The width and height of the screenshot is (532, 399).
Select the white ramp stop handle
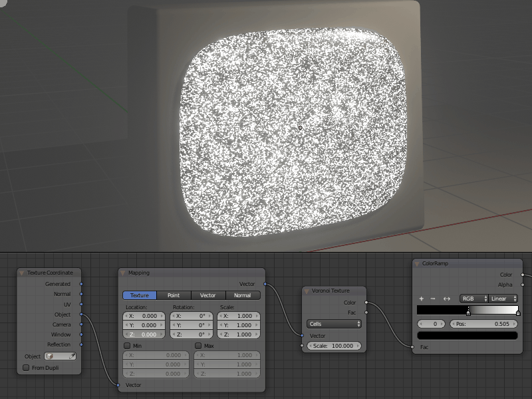pos(519,313)
